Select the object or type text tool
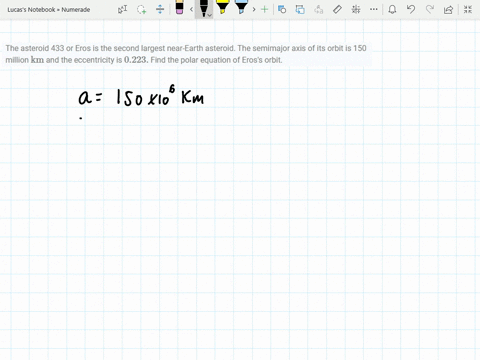The height and width of the screenshot is (360, 480). click(x=122, y=9)
